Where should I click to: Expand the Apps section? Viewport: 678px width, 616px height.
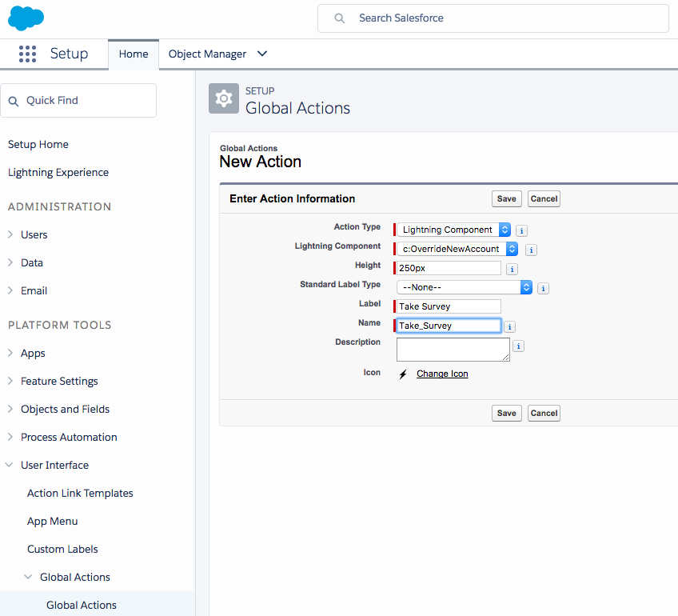[10, 353]
